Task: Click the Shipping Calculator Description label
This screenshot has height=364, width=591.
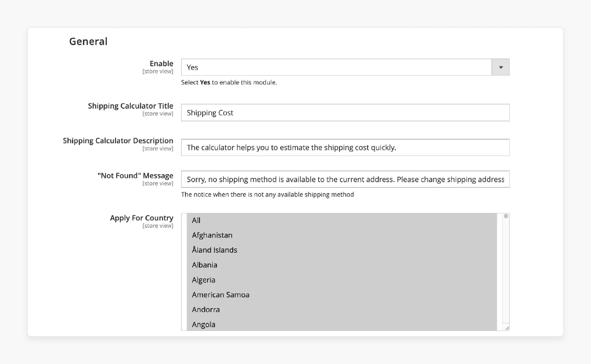Action: (x=118, y=141)
